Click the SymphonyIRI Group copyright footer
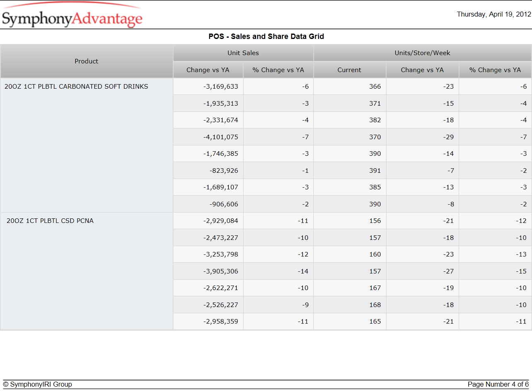The image size is (532, 392). [38, 385]
